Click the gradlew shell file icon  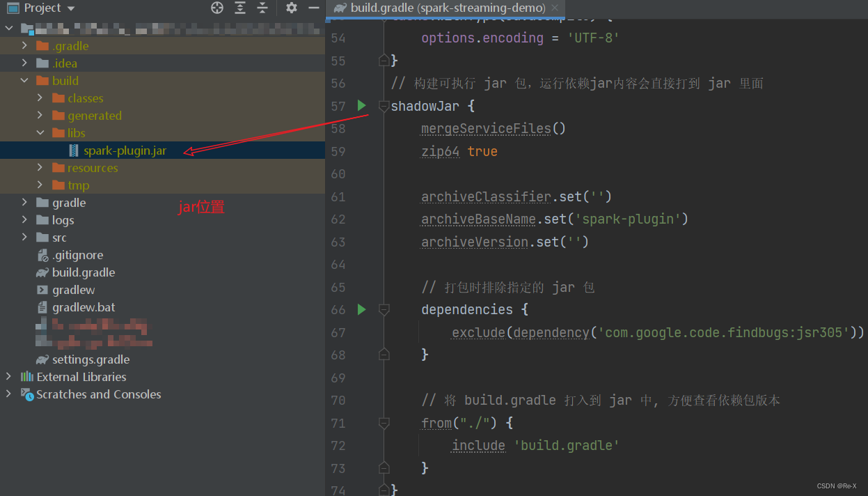pos(42,290)
